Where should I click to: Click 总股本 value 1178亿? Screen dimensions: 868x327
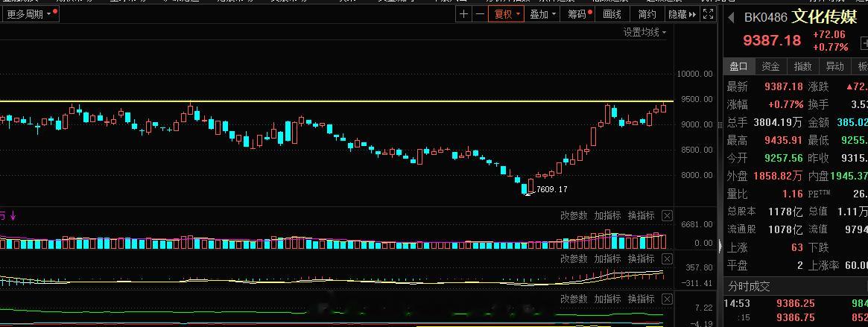pos(785,212)
